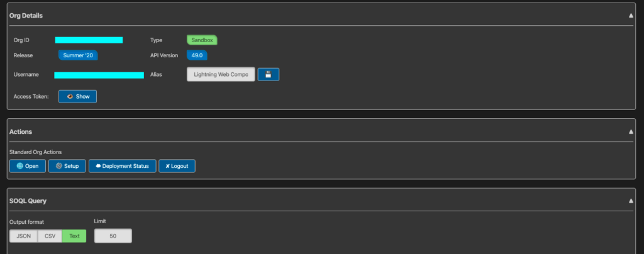Show the access token
Viewport: 644px width, 254px height.
[x=77, y=96]
